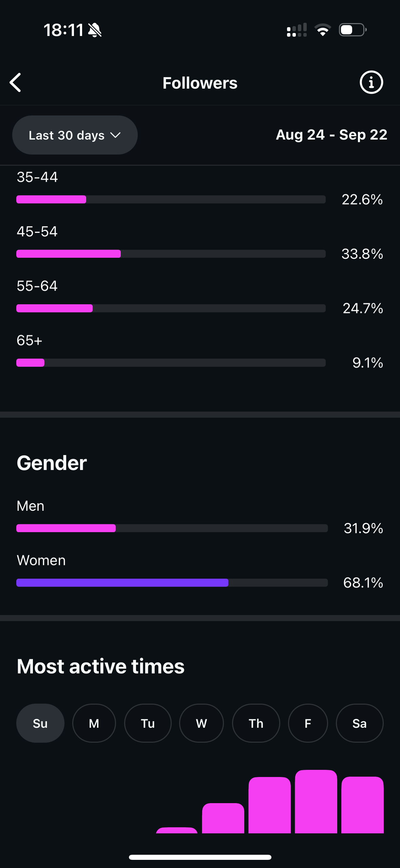Tap the 45-54 age group bar

pyautogui.click(x=171, y=254)
